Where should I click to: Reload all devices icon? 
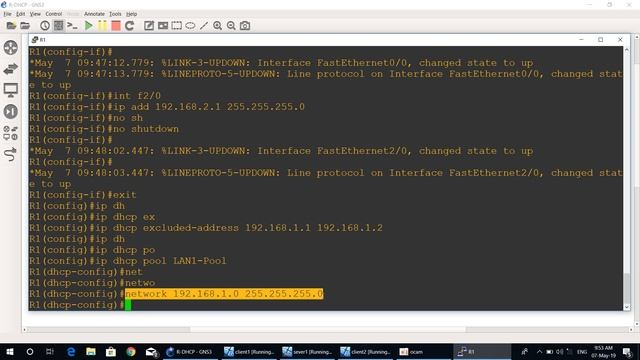(129, 26)
